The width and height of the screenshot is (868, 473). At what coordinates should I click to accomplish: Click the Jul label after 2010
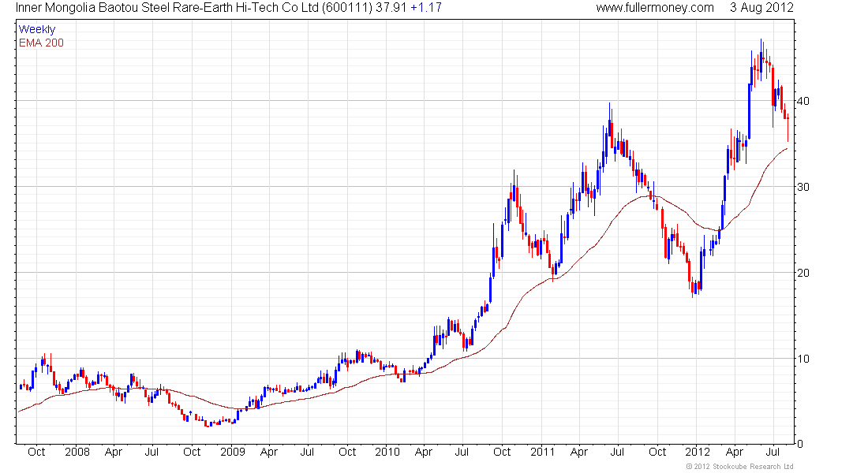point(462,452)
